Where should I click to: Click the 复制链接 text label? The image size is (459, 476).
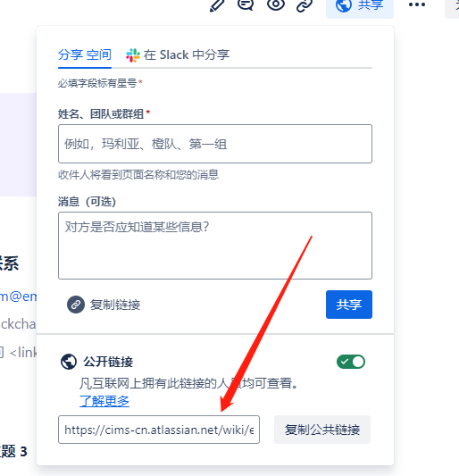click(x=115, y=305)
